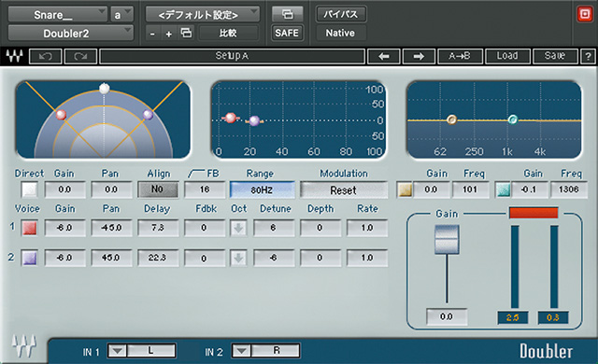Click the red clip indicator above meters

pyautogui.click(x=534, y=213)
